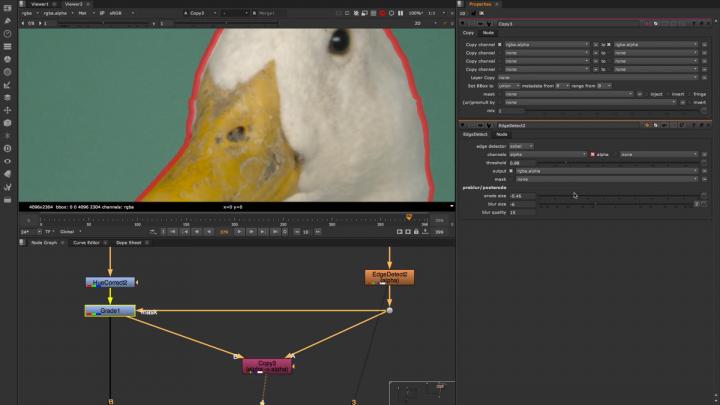
Task: Open the EdgeDetect output 'rgba.alpha' dropdown
Action: point(607,171)
